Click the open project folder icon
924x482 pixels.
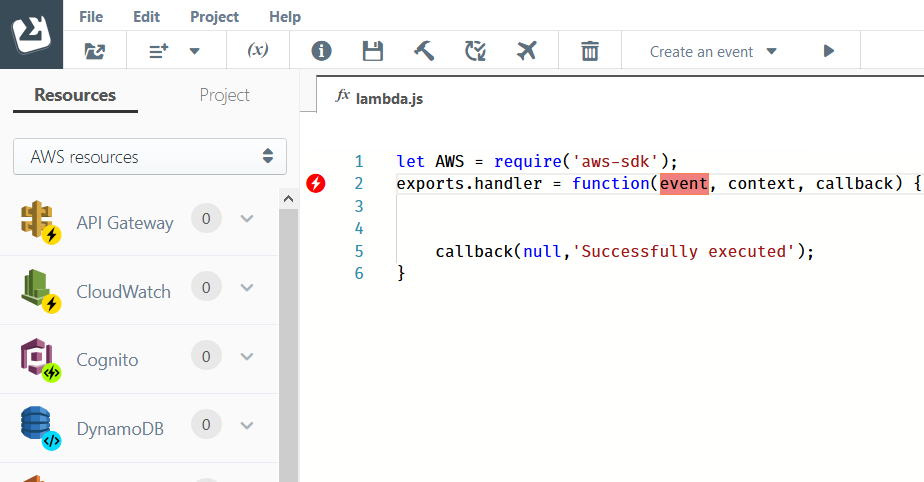[94, 51]
